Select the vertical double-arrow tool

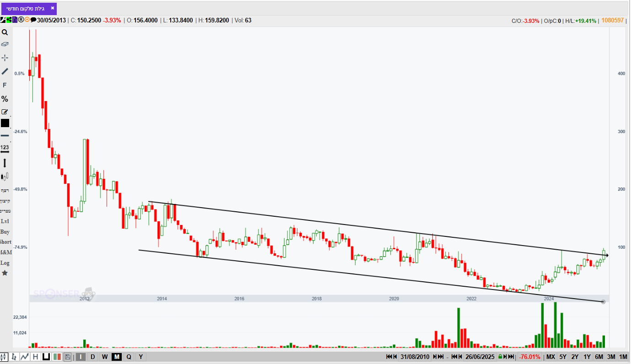tap(5, 163)
